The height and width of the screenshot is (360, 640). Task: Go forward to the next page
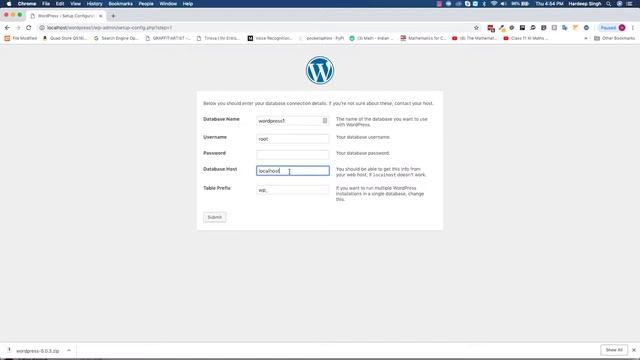point(18,28)
